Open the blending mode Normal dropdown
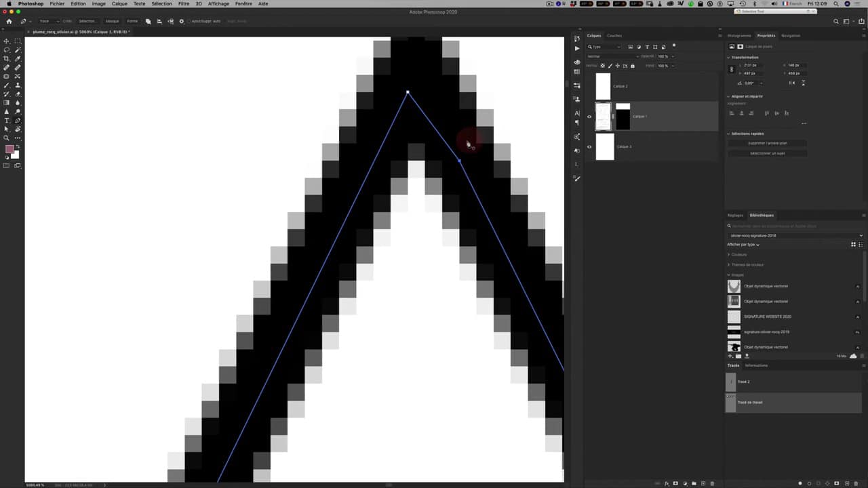 (x=612, y=56)
